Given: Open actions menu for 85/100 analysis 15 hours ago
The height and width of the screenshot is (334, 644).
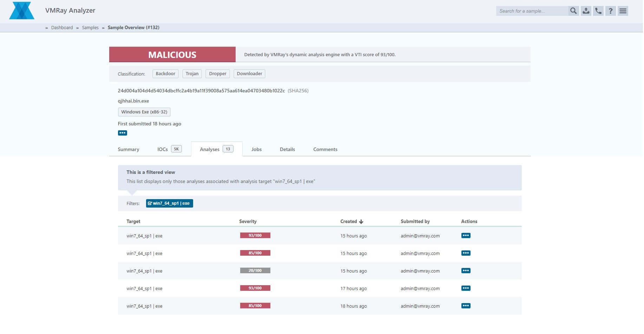Looking at the screenshot, I should point(466,253).
